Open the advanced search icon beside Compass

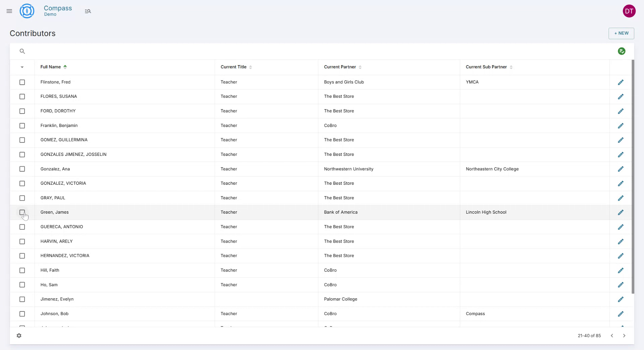[88, 11]
